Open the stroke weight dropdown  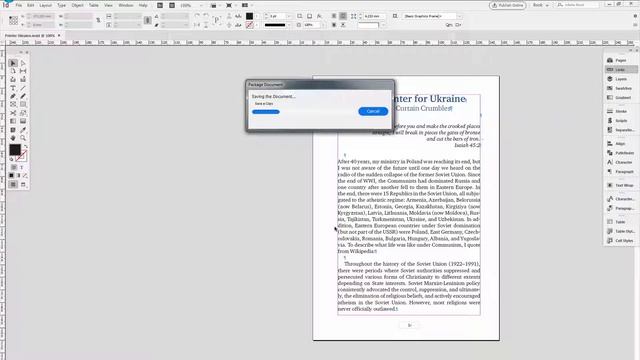click(x=289, y=16)
